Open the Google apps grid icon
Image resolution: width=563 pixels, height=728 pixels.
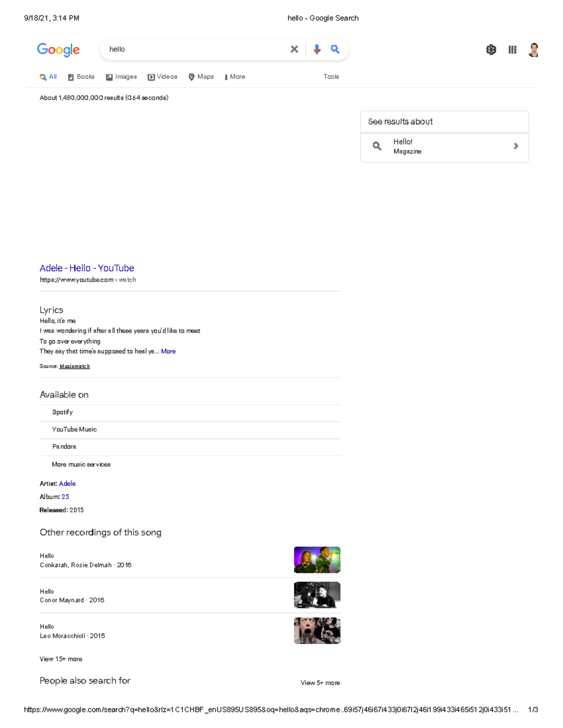[512, 50]
